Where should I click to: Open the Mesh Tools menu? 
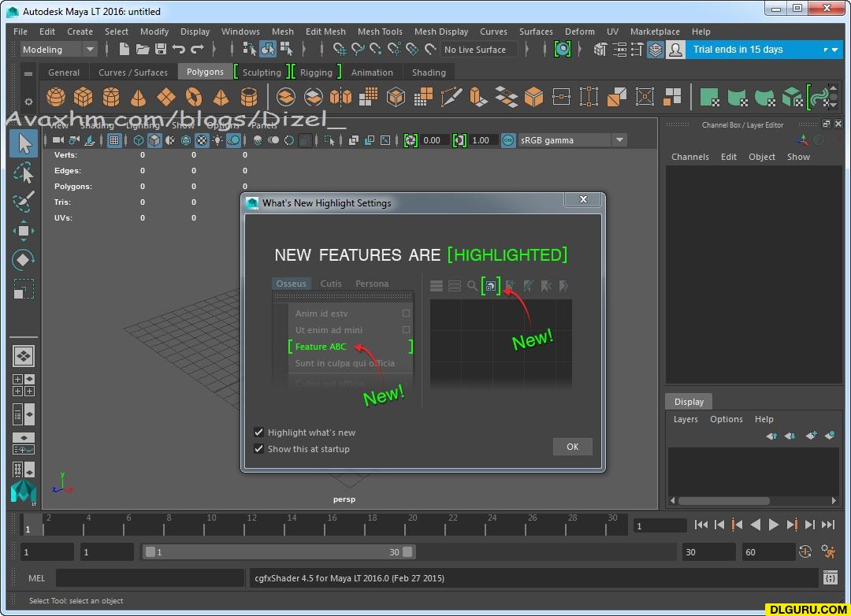380,32
